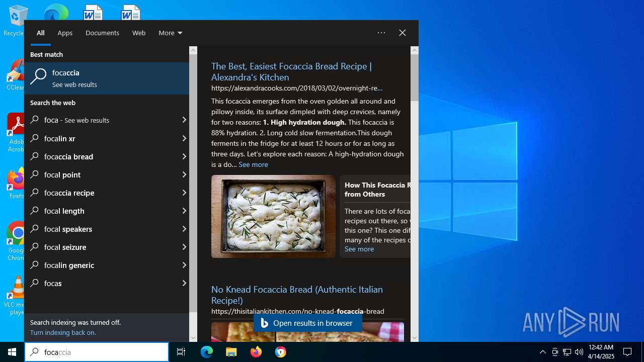Viewport: 644px width, 362px height.
Task: Expand the 'focal length' suggestion arrow
Action: (x=184, y=211)
